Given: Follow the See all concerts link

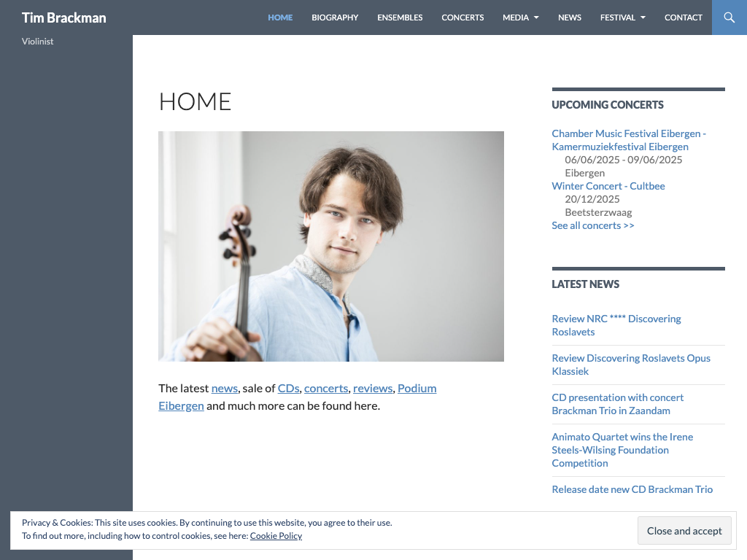Looking at the screenshot, I should [592, 225].
